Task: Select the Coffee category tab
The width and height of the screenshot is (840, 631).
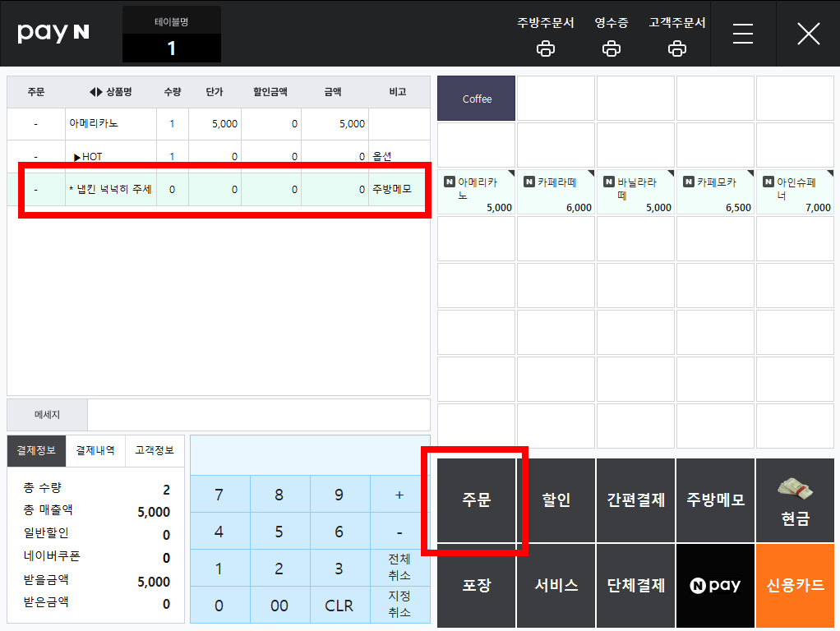Action: pos(476,99)
